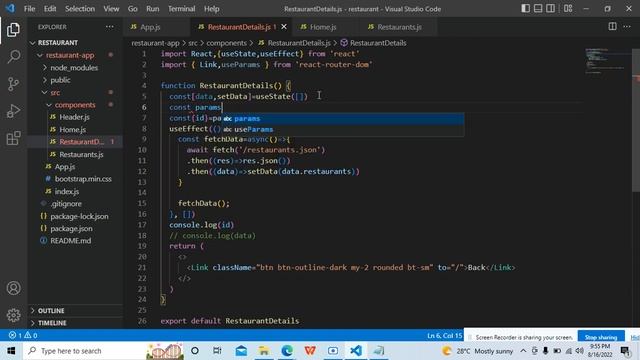Open the Extensions view

tap(13, 138)
